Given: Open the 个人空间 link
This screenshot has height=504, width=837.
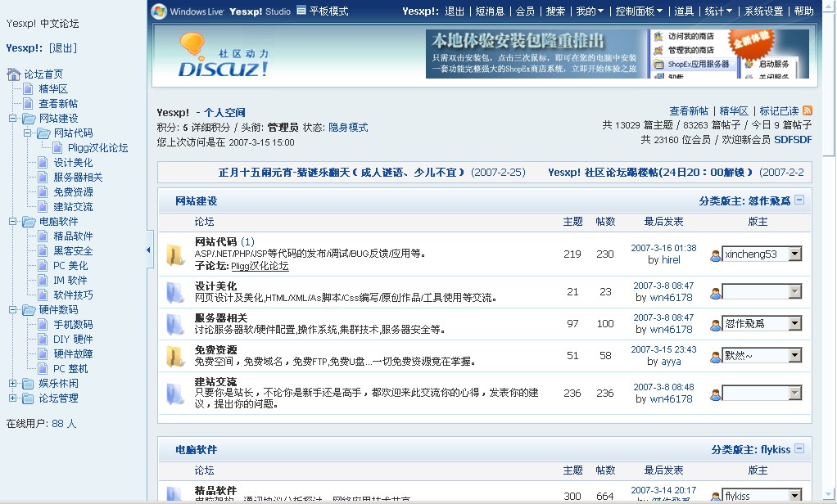Looking at the screenshot, I should coord(224,113).
